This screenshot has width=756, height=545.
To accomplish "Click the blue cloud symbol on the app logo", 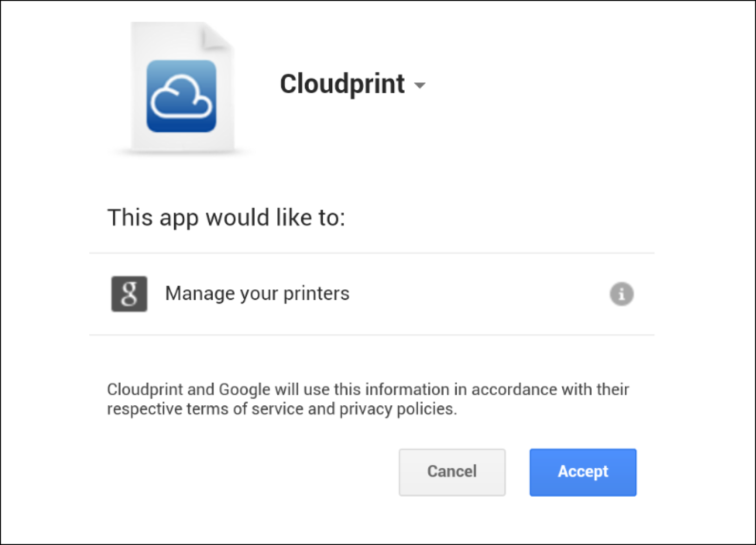I will point(182,97).
